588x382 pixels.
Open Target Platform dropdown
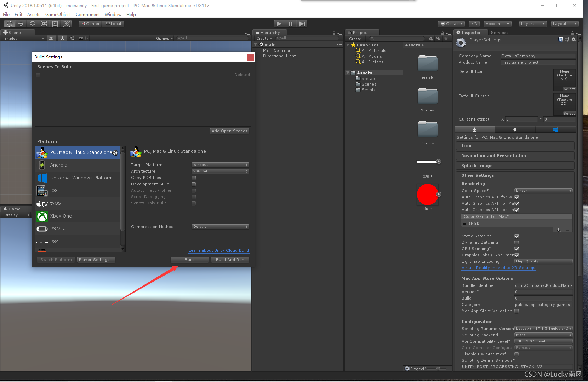pos(220,165)
